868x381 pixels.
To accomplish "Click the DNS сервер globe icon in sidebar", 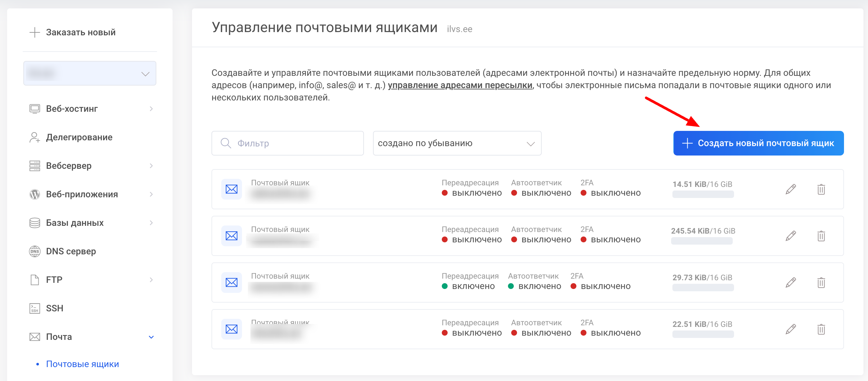I will pyautogui.click(x=35, y=251).
